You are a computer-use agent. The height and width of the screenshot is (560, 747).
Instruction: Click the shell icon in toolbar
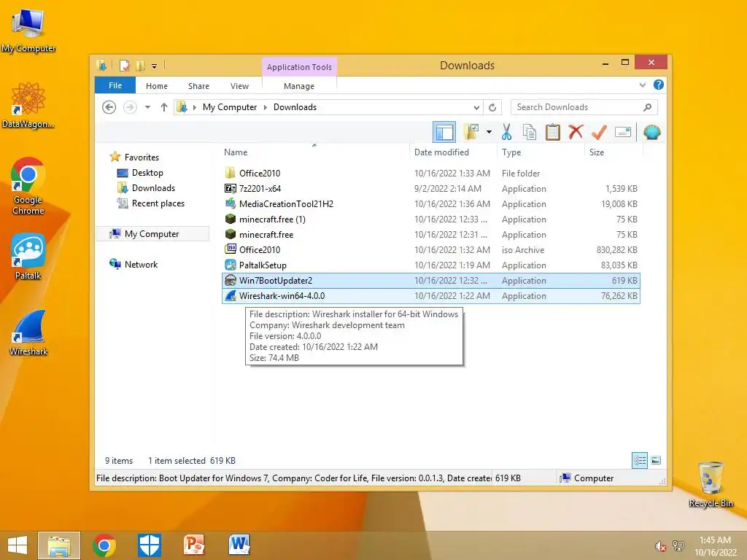651,132
